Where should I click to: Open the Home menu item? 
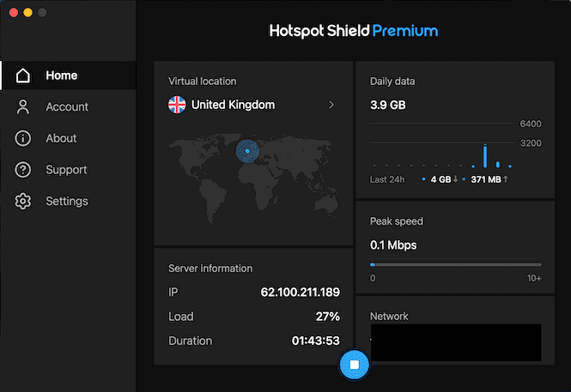point(62,75)
